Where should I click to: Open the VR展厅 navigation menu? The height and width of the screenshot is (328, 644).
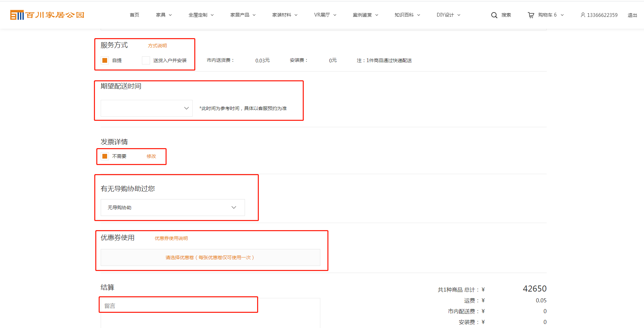pos(325,15)
